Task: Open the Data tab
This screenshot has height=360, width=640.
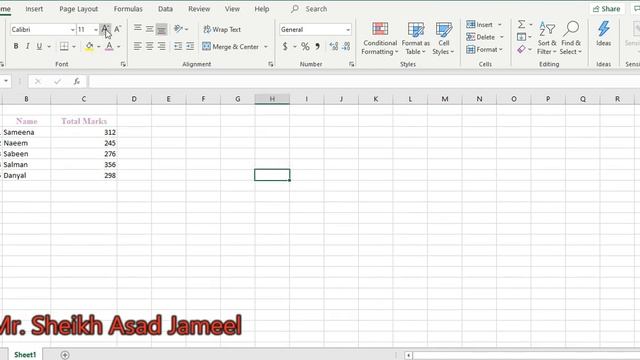Action: pos(165,9)
